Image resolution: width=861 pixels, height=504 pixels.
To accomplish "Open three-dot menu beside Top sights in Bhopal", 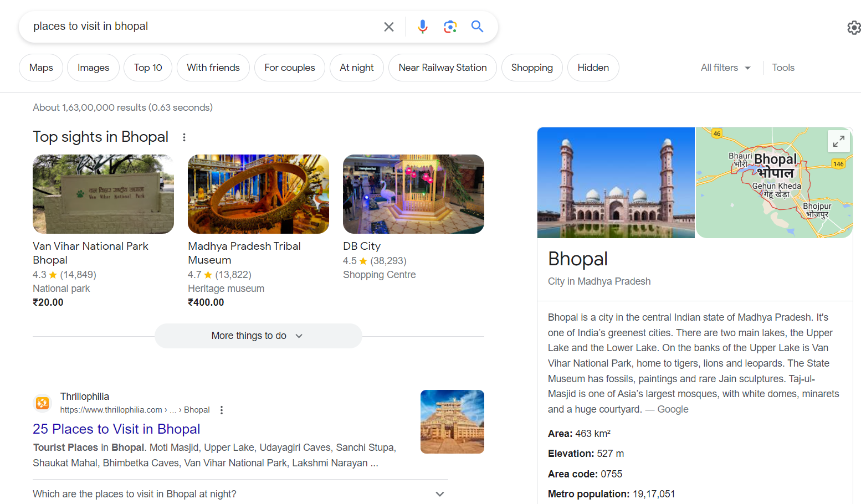I will pyautogui.click(x=184, y=137).
